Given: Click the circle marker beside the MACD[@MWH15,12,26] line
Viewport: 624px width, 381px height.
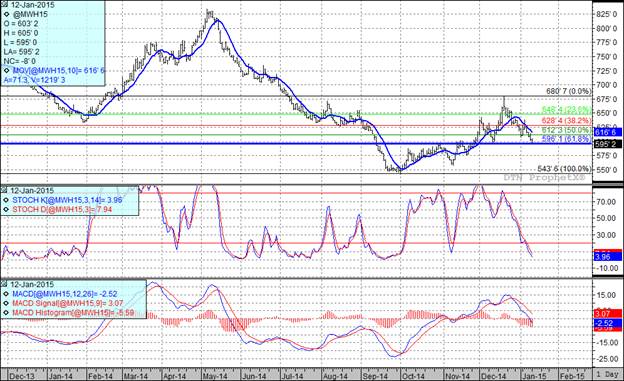Looking at the screenshot, I should click(7, 294).
